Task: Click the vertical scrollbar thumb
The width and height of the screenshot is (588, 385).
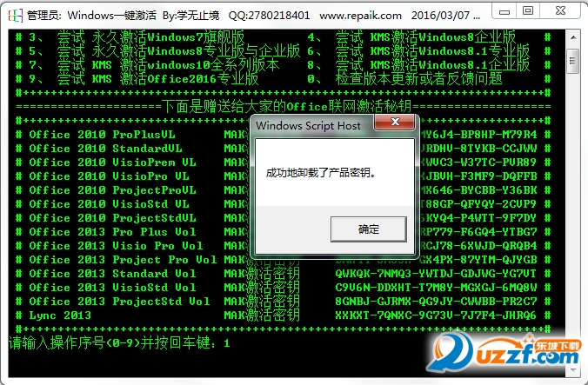Action: (572, 61)
